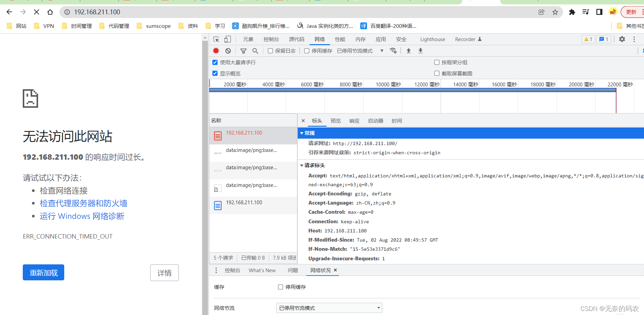Export HAR file download arrow icon
The height and width of the screenshot is (315, 644).
420,51
